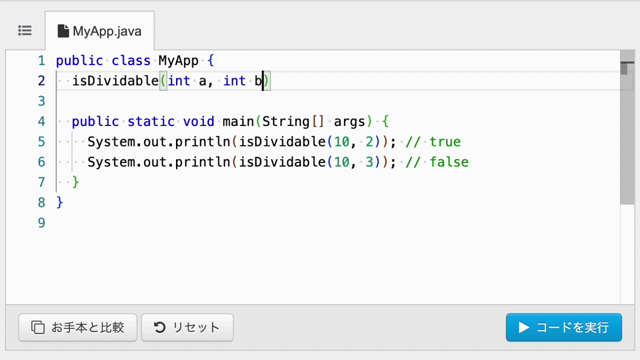Click the closing brace on line 7
640x360 pixels.
click(x=76, y=182)
